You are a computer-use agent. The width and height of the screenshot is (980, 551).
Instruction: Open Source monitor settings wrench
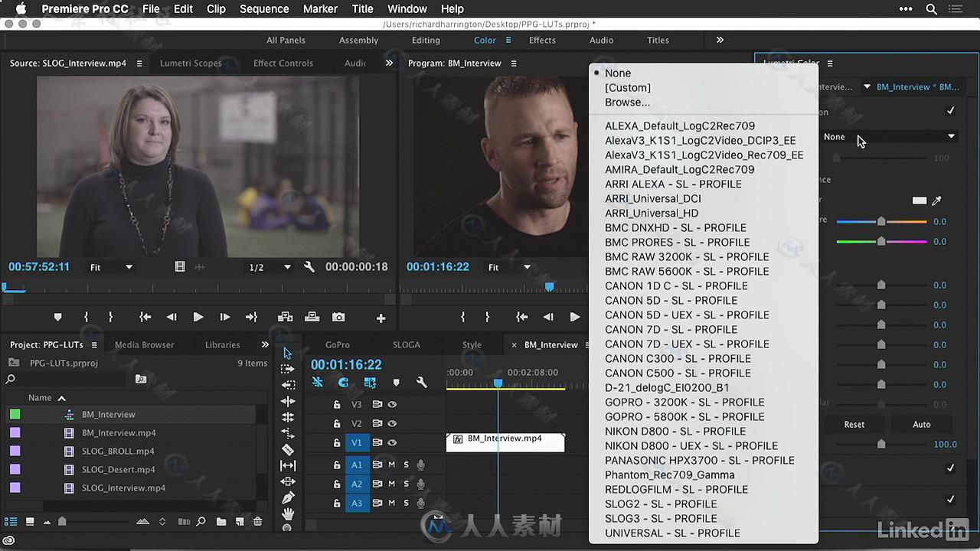click(x=309, y=267)
